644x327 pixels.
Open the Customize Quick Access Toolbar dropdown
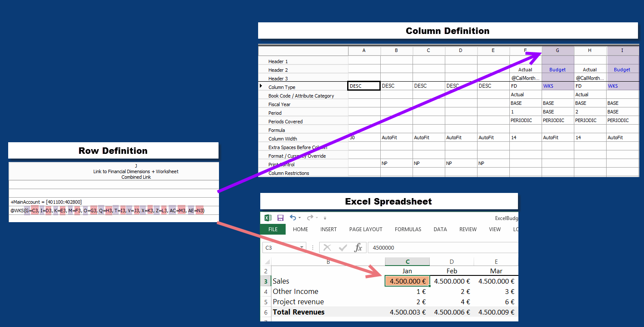(325, 218)
